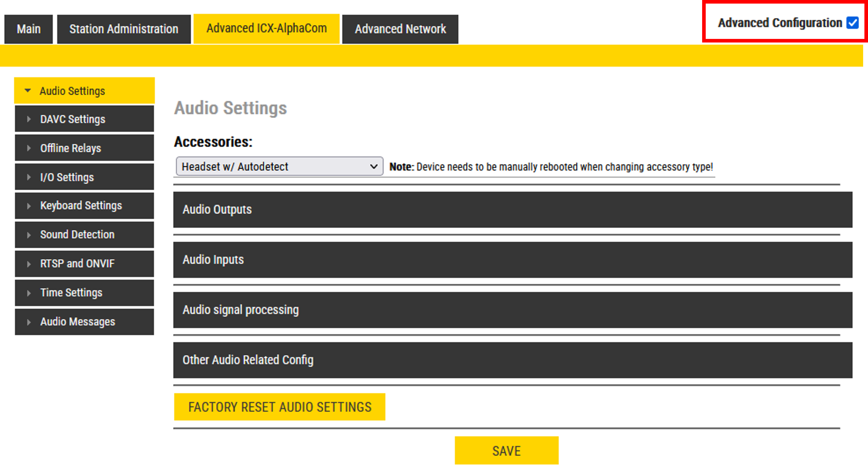This screenshot has height=468, width=868.
Task: Open the Advanced Network tab
Action: pos(400,29)
